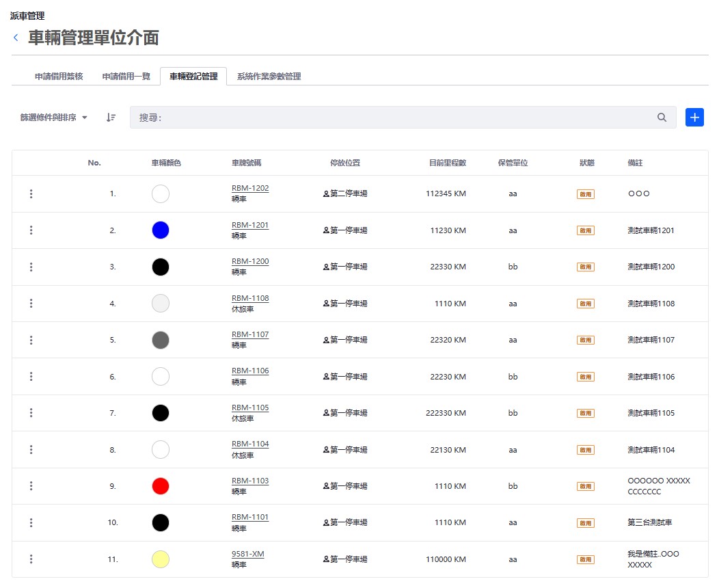Screen dimensions: 719x588
Task: Open the actions menu for RBM-1105 休旅車
Action: click(31, 413)
